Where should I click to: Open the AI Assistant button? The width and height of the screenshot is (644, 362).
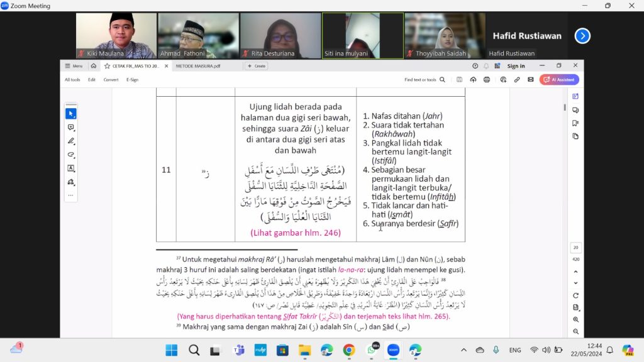click(x=559, y=80)
